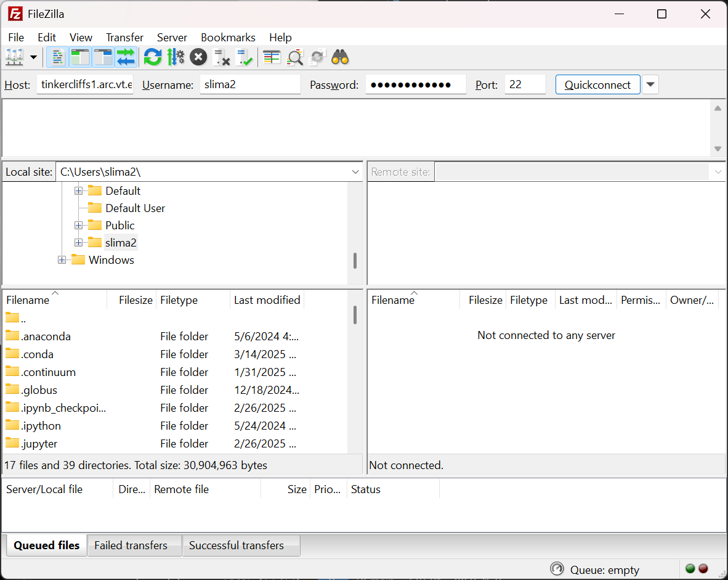
Task: Refresh the file and folder lists
Action: coord(153,57)
